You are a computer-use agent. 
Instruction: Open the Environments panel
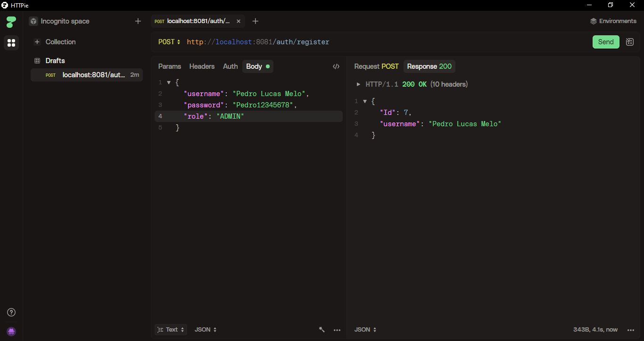[613, 21]
